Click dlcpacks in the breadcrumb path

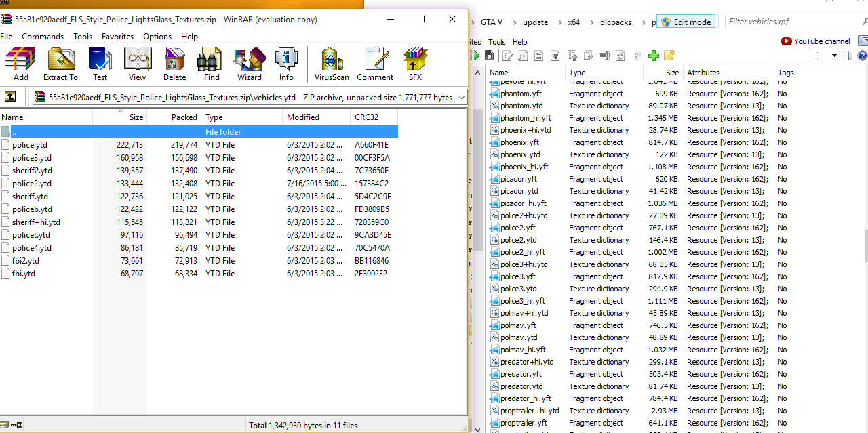(615, 22)
